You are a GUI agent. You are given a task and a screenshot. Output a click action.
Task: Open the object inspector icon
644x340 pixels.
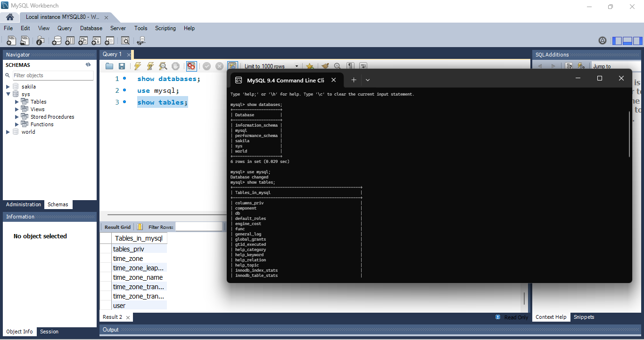(40, 40)
